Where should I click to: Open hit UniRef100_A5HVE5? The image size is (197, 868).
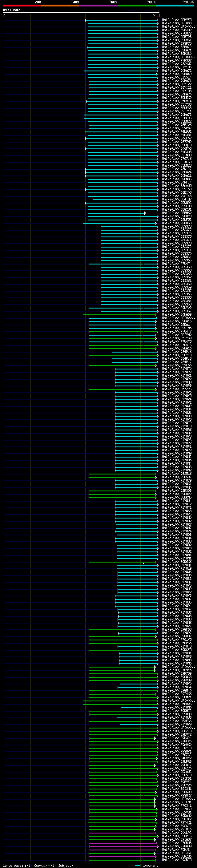(x=177, y=20)
